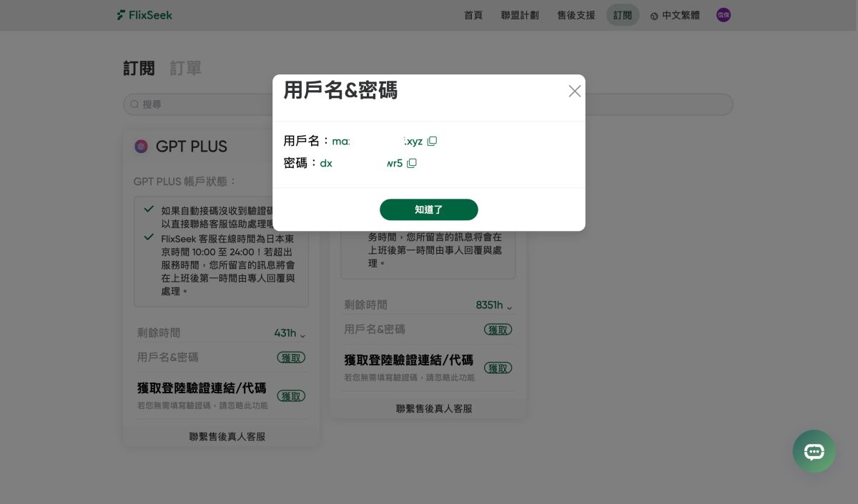Click the 用戶名&密碼 dialog title
Image resolution: width=858 pixels, height=504 pixels.
point(340,91)
